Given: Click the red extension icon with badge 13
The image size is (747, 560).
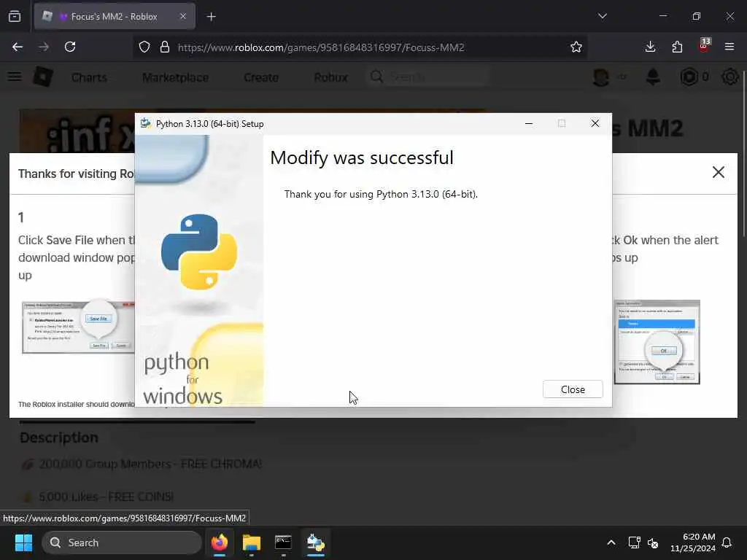Looking at the screenshot, I should point(704,46).
